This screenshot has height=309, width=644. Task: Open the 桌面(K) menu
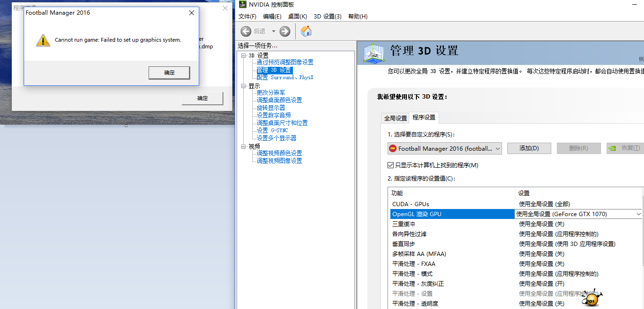coord(298,17)
